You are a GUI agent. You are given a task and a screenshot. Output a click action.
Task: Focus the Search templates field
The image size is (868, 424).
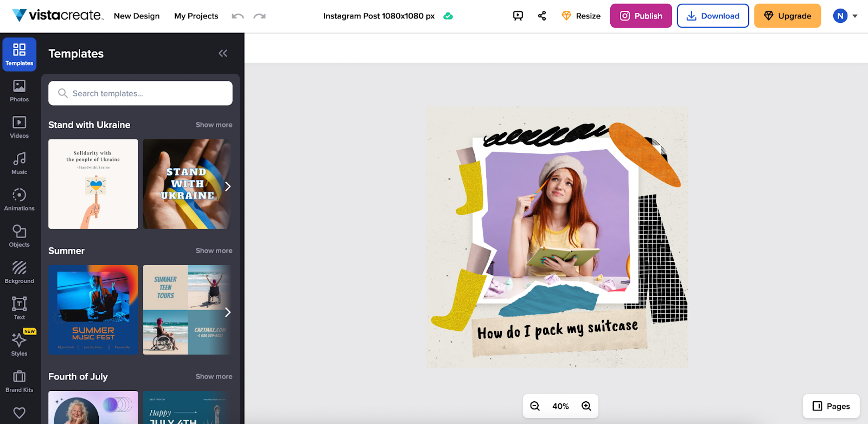(141, 93)
